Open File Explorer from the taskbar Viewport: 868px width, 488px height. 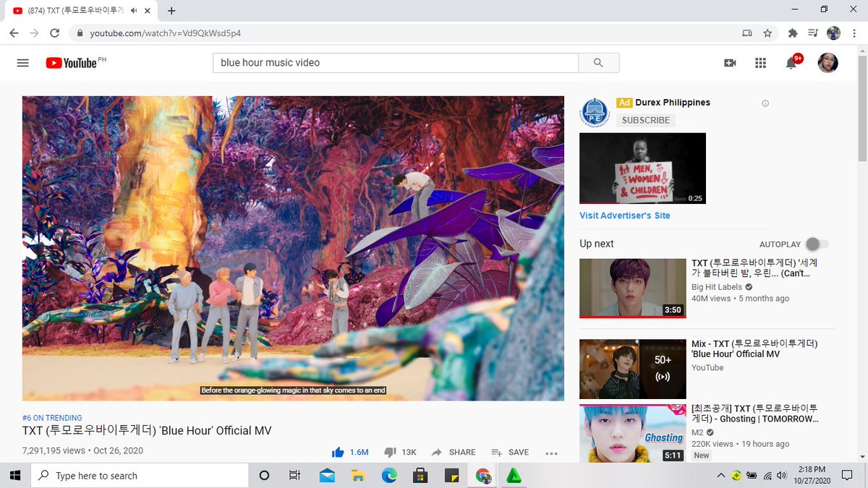point(357,476)
